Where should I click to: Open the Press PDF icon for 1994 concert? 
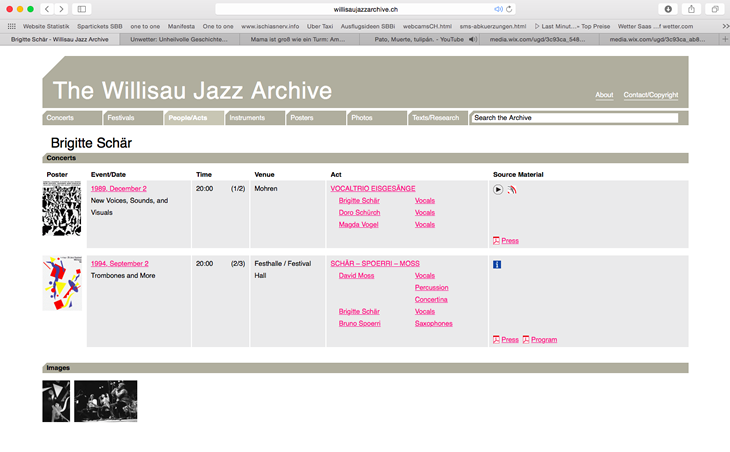[496, 340]
